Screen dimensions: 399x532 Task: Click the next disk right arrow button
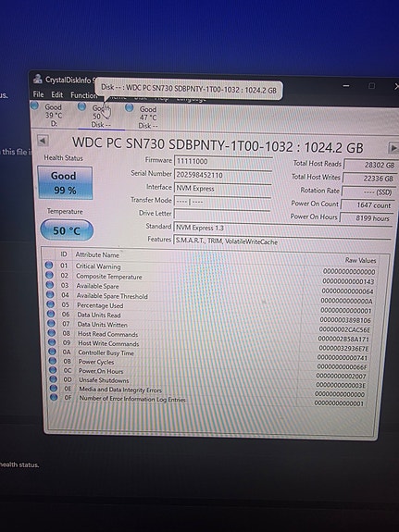coord(393,148)
